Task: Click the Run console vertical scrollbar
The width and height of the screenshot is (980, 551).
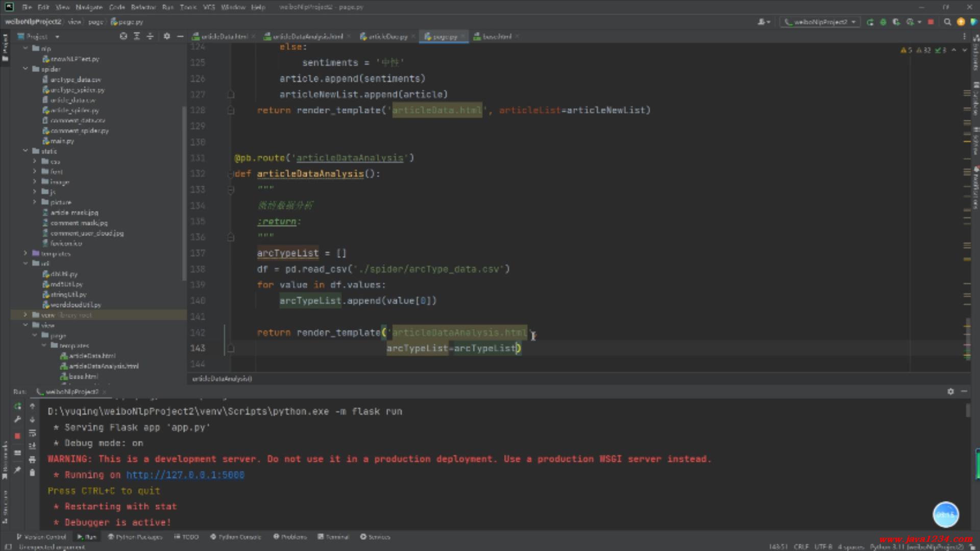Action: coord(967,411)
